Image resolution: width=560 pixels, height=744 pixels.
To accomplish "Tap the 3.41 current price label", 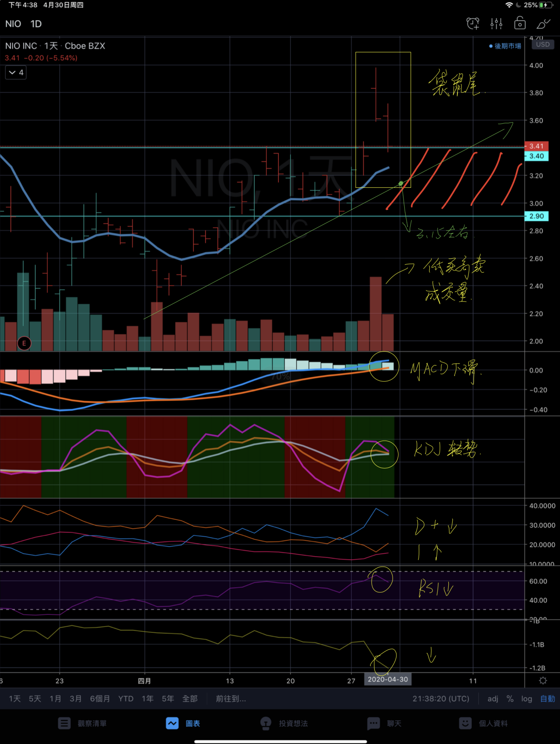I will pyautogui.click(x=537, y=146).
